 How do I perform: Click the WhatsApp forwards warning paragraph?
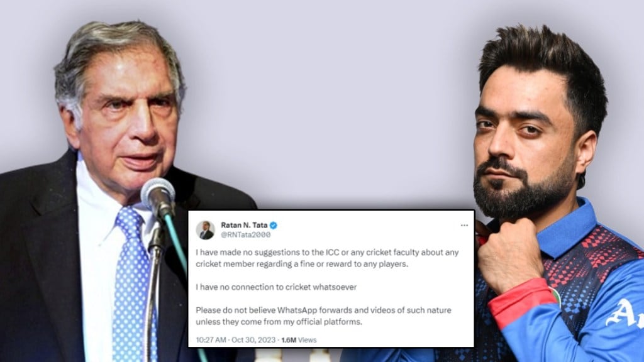pyautogui.click(x=323, y=316)
